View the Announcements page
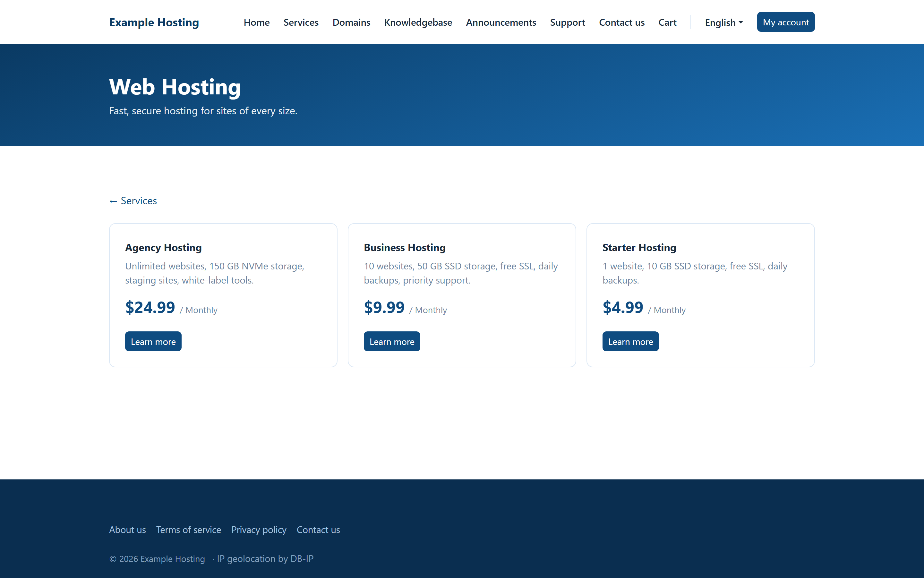Image resolution: width=924 pixels, height=578 pixels. pyautogui.click(x=501, y=22)
